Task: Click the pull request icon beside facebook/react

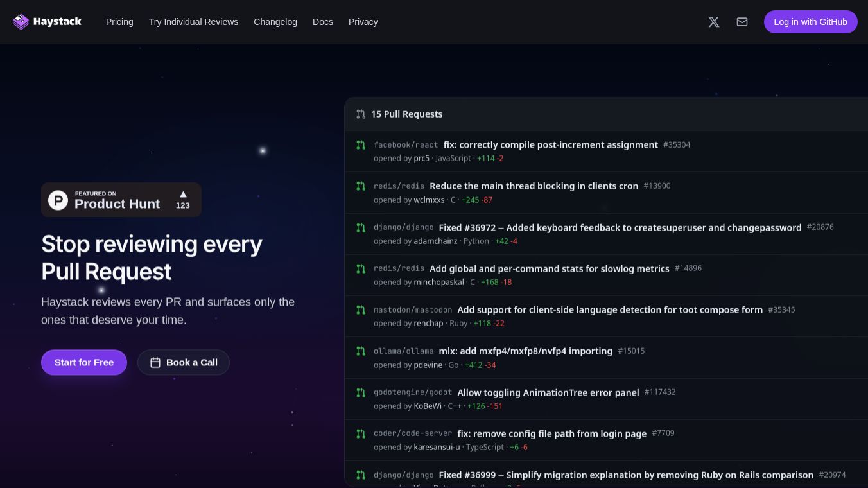Action: click(361, 145)
